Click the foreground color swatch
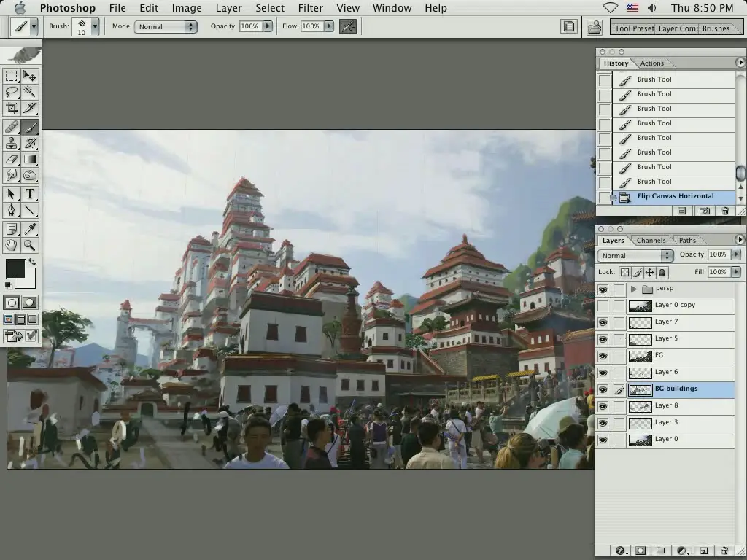The height and width of the screenshot is (560, 747). [x=15, y=269]
